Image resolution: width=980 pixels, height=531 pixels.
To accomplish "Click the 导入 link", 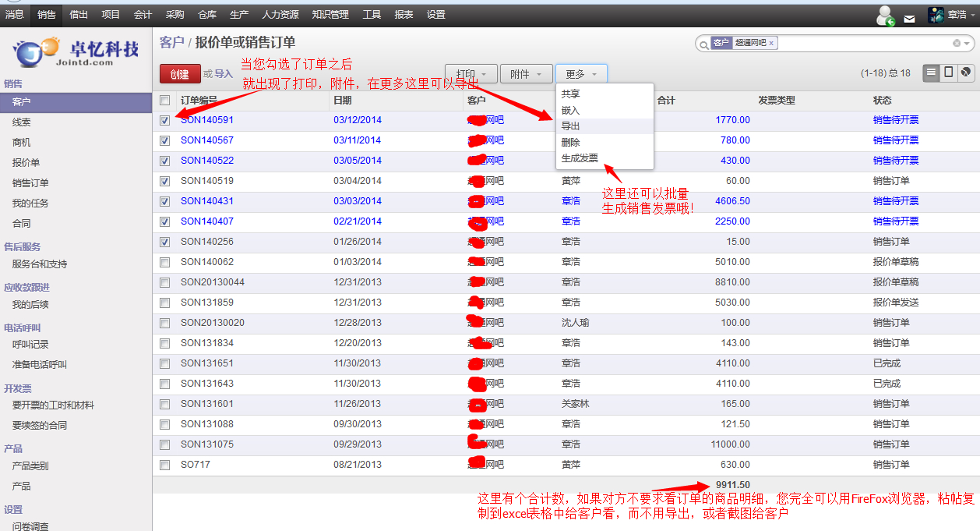I will 224,74.
